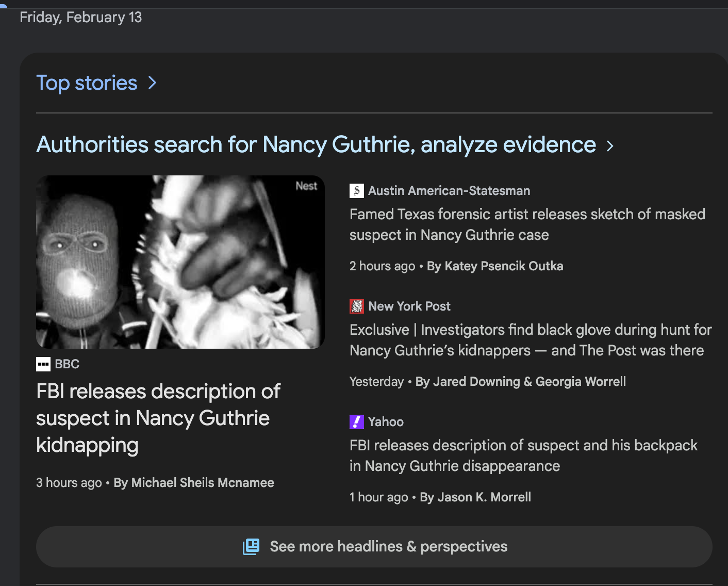Screen dimensions: 728x586
Task: Click the New York Post source name
Action: (409, 306)
